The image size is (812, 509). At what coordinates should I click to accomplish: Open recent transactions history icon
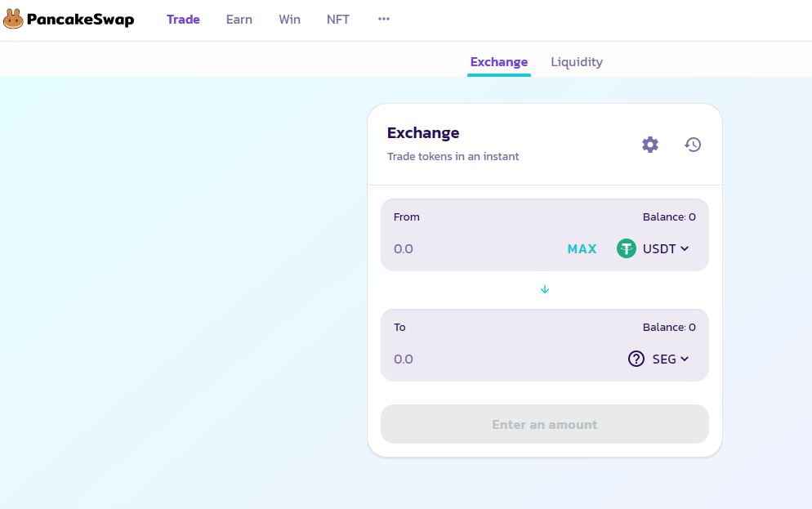693,145
